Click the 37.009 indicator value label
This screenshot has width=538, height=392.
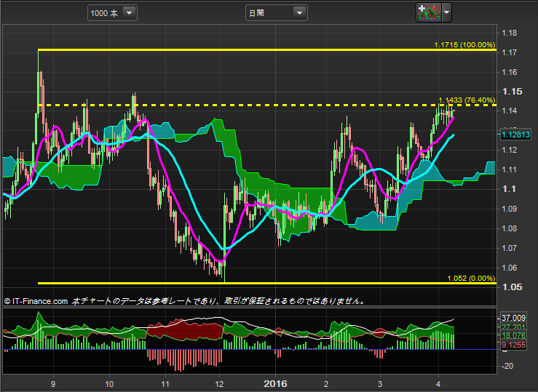(x=513, y=318)
